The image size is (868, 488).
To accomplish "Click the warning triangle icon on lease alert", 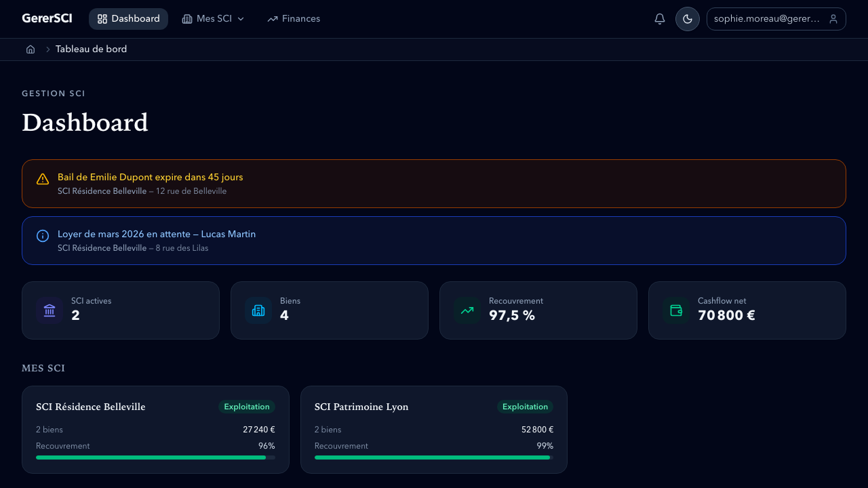I will (x=43, y=179).
